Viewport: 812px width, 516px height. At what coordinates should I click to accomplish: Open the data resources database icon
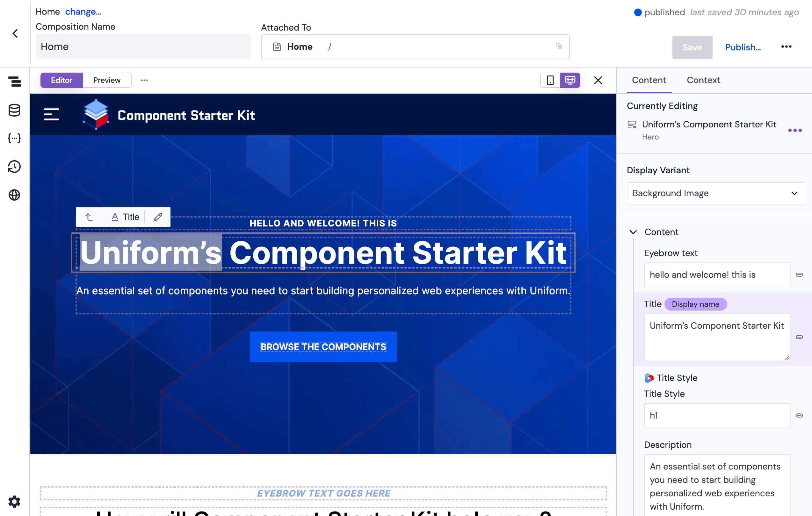pyautogui.click(x=14, y=110)
